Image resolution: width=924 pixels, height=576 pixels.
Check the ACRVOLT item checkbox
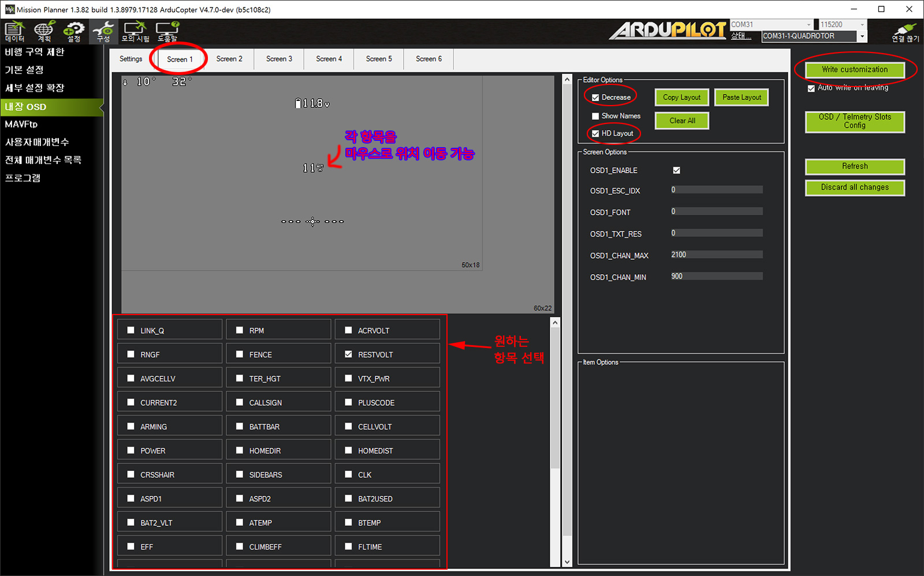(x=348, y=330)
